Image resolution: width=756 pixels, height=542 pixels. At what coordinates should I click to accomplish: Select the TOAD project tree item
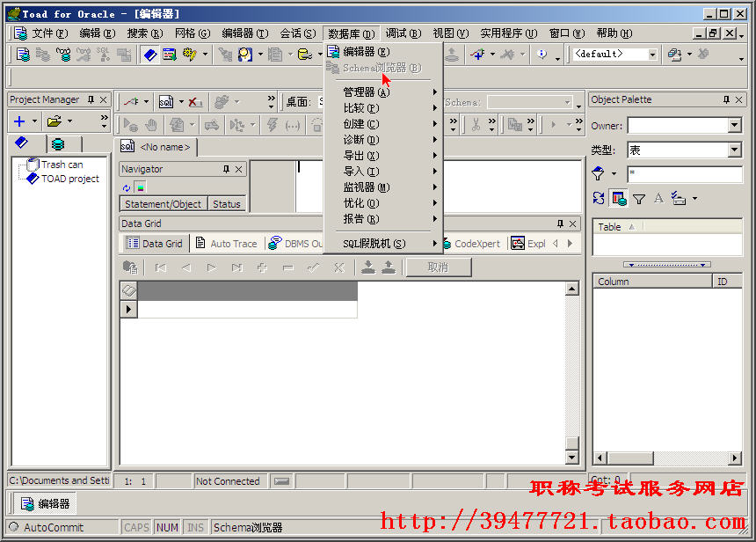tap(70, 179)
